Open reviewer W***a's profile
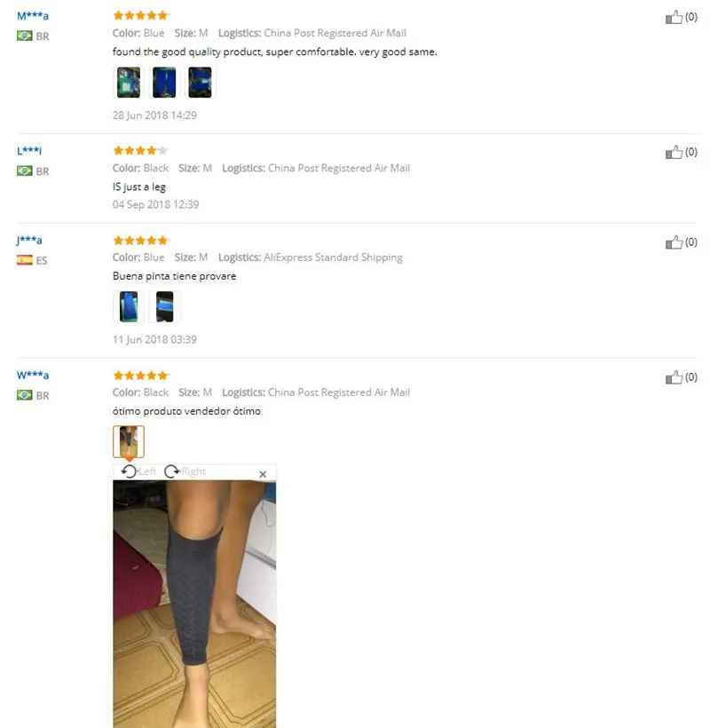The image size is (710, 728). (x=33, y=376)
